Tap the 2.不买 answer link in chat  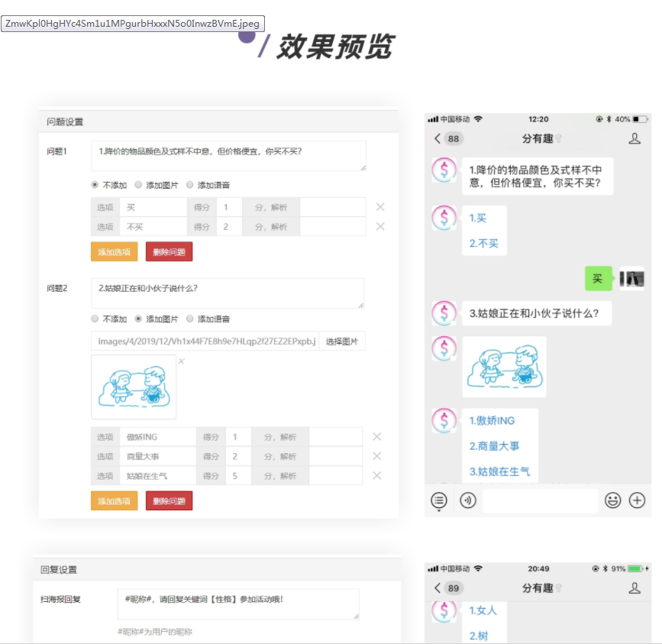[483, 244]
